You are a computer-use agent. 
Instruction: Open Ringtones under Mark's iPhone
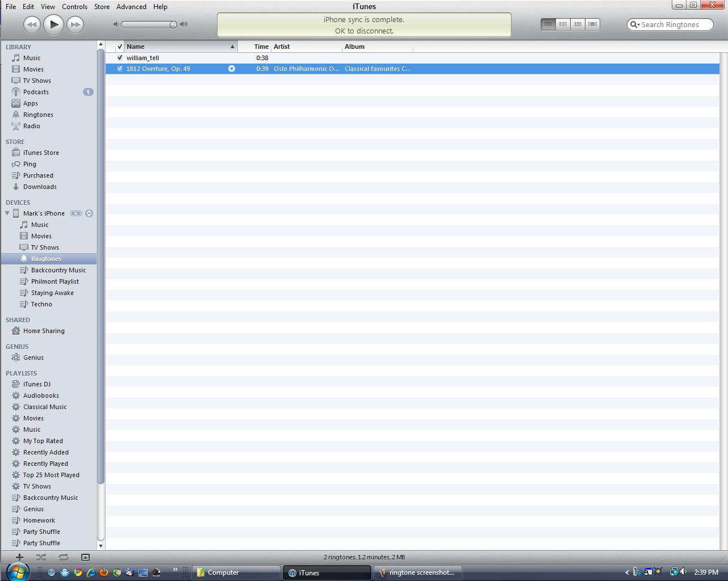tap(49, 259)
